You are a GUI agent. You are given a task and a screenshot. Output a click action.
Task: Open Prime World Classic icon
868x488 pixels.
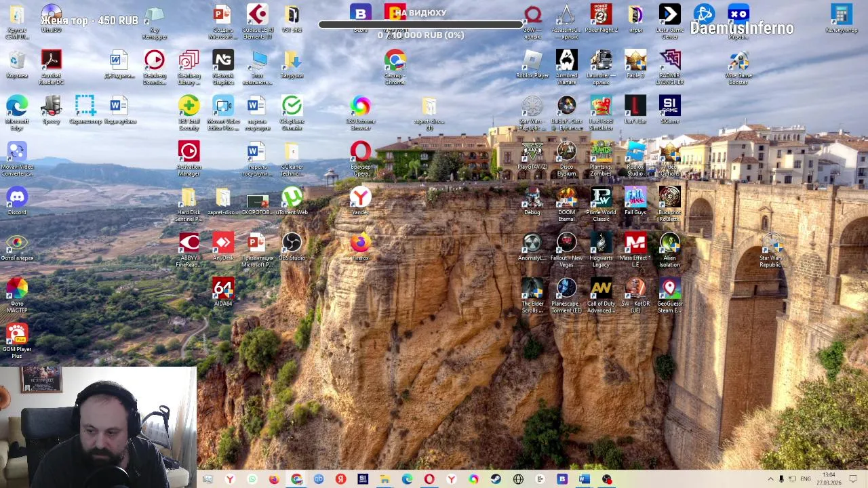point(601,204)
